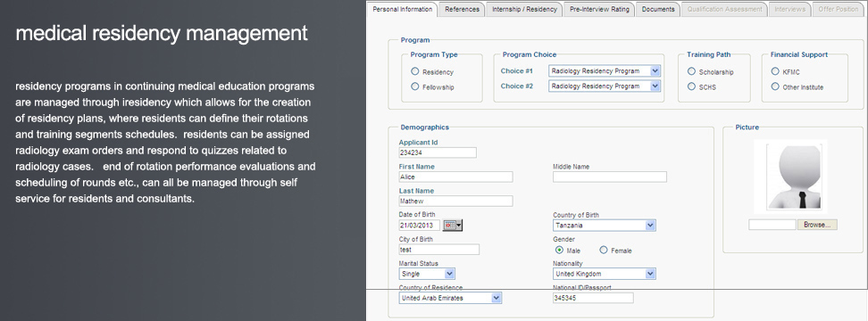Open the Nationality dropdown
Image resolution: width=868 pixels, height=321 pixels.
point(605,274)
